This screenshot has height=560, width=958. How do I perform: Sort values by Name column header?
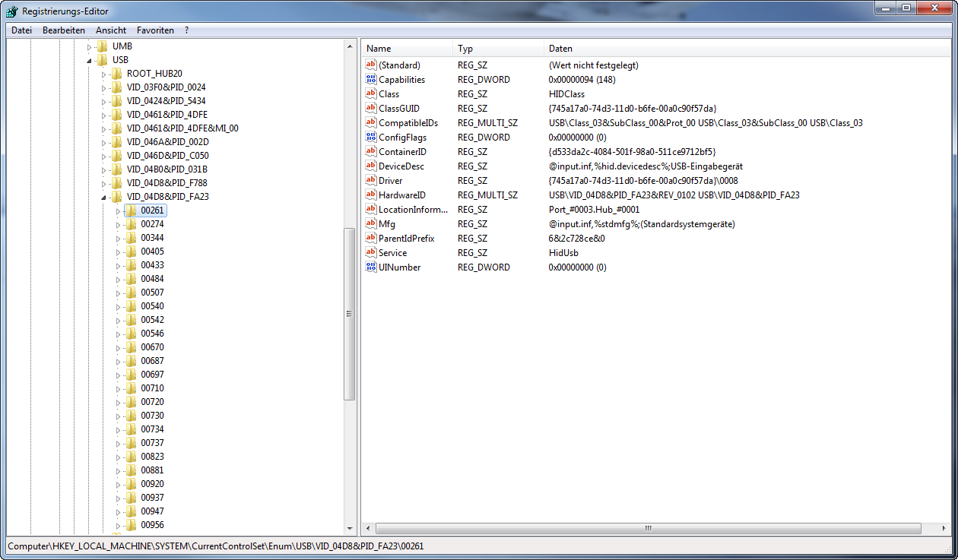[x=406, y=49]
